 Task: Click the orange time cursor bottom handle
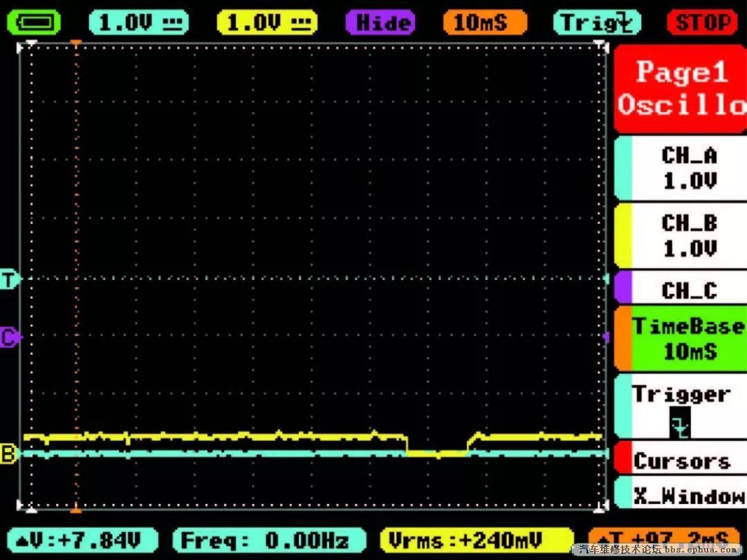pos(76,510)
